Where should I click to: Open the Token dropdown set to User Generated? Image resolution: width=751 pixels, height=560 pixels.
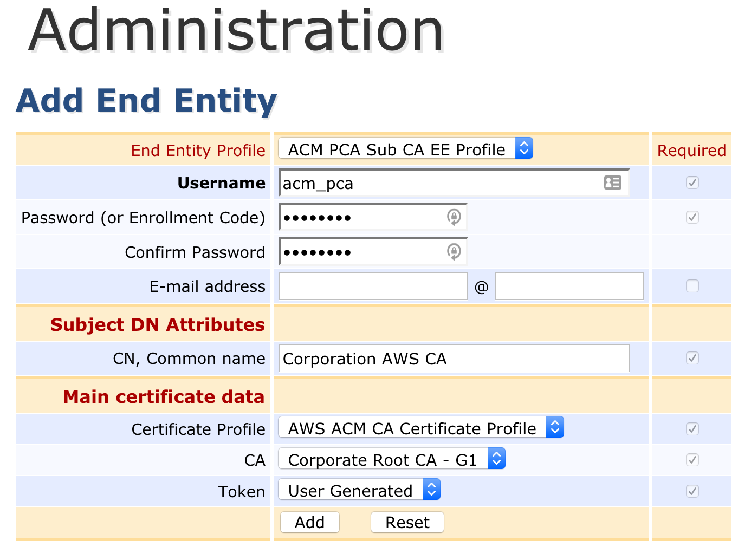point(359,490)
